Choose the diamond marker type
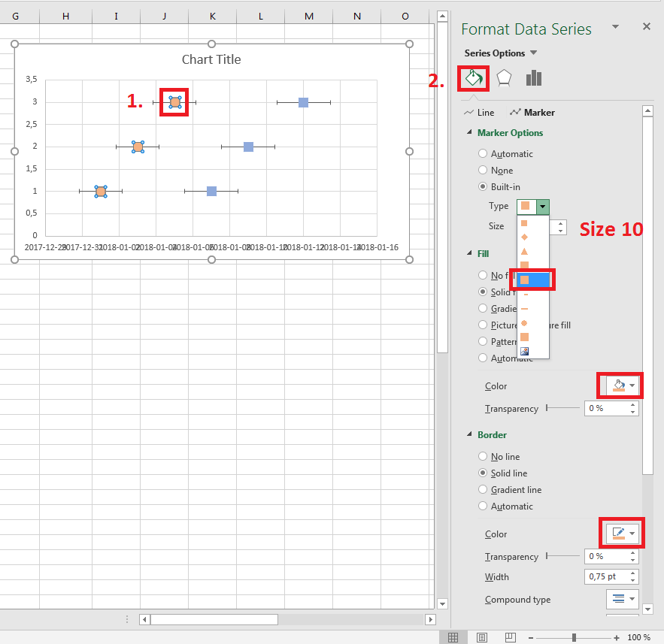The width and height of the screenshot is (664, 644). pos(524,237)
